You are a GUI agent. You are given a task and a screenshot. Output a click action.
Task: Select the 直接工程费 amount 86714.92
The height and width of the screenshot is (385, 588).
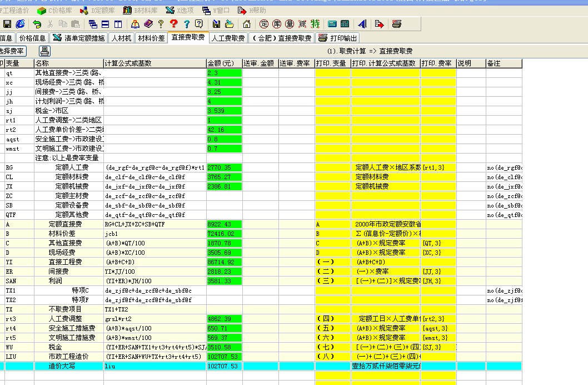(224, 262)
